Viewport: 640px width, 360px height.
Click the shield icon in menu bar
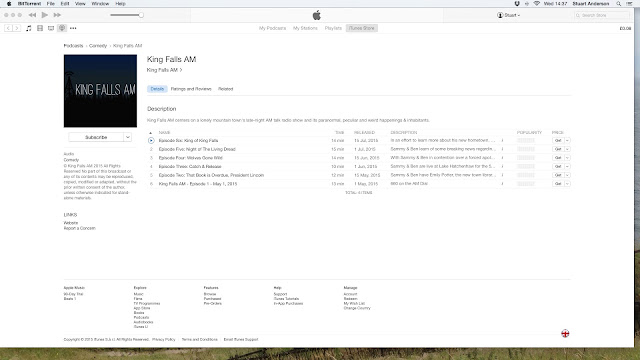(517, 4)
